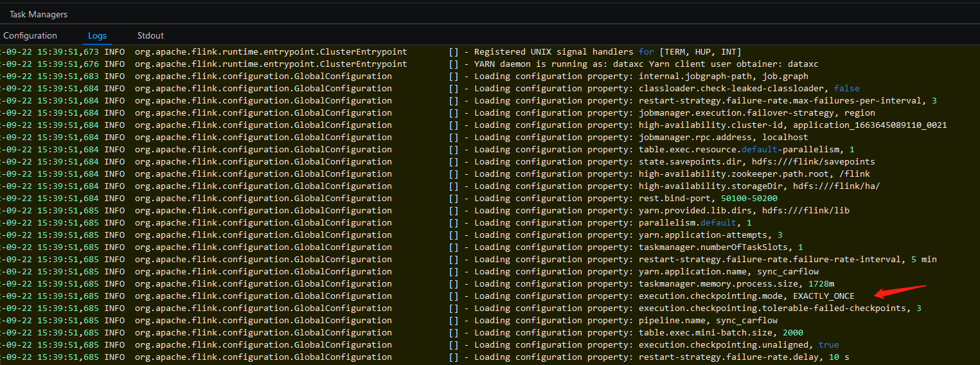Switch to the Configuration tab
The image size is (980, 365).
30,35
